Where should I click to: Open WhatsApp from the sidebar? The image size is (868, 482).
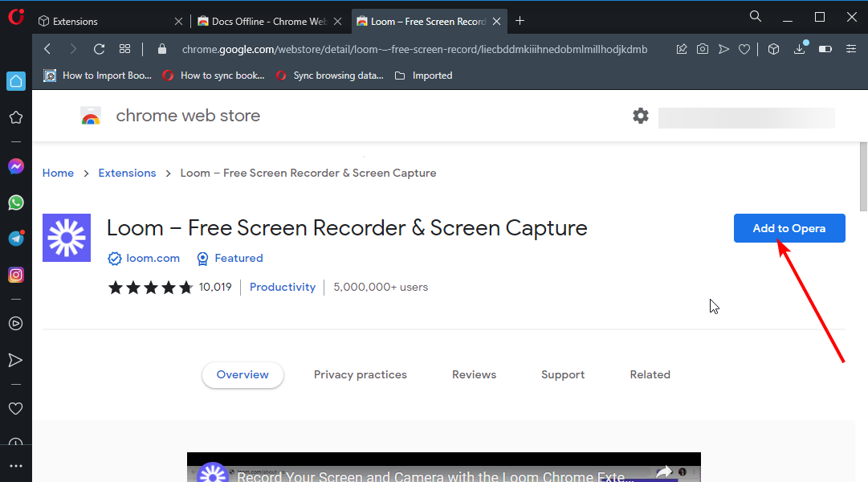point(16,202)
